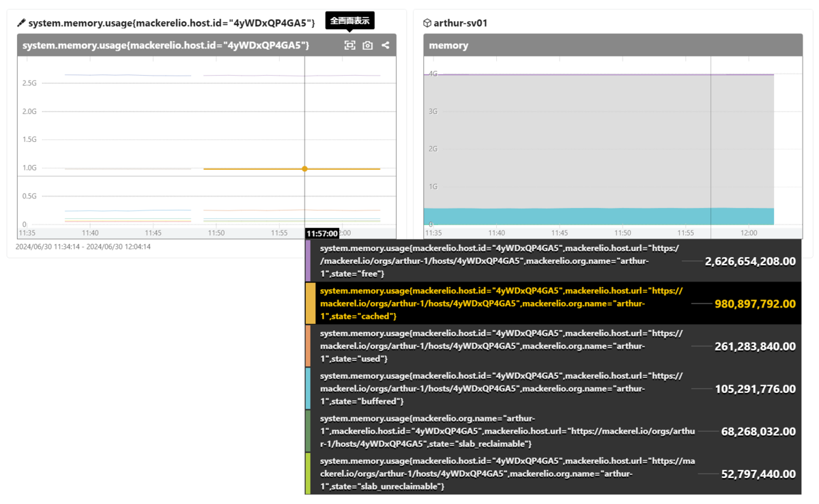
Task: Click the camera snapshot icon
Action: tap(368, 45)
